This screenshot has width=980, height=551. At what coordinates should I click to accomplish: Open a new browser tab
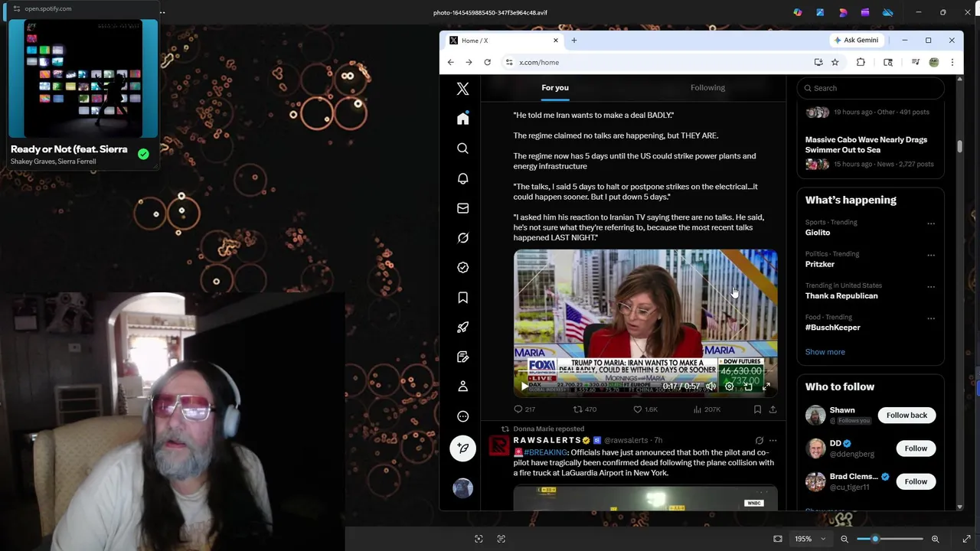coord(573,41)
